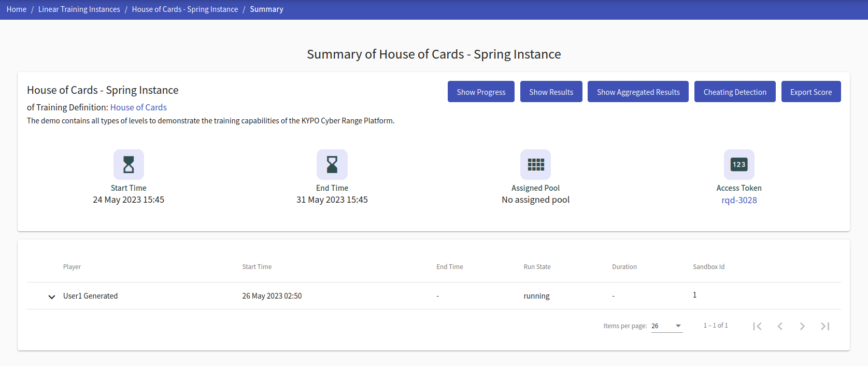The image size is (868, 366).
Task: Go to the first page of results
Action: [758, 326]
